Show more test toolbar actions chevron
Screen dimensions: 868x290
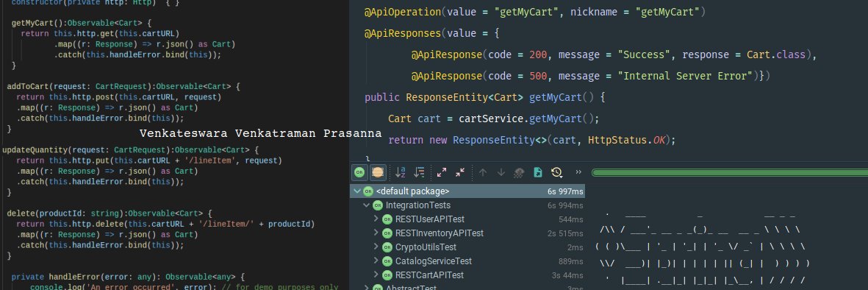tap(579, 172)
